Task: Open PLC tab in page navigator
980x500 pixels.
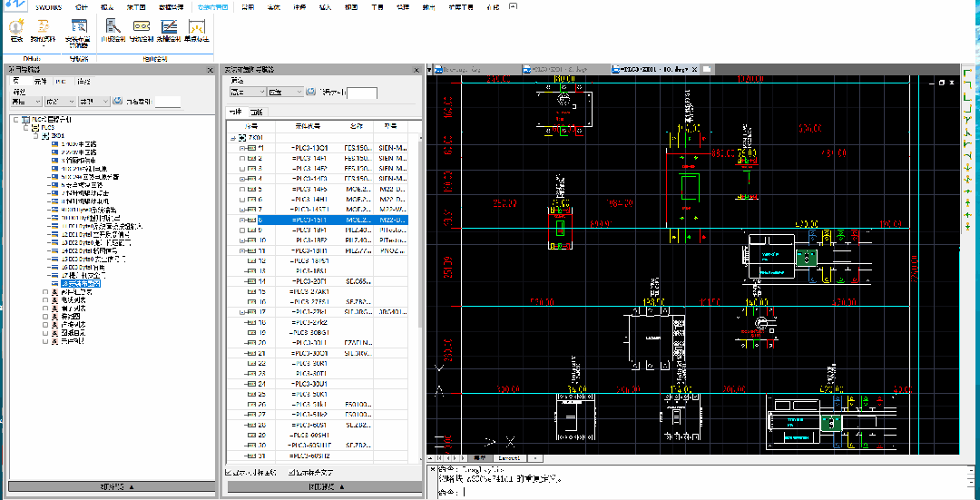Action: point(60,82)
